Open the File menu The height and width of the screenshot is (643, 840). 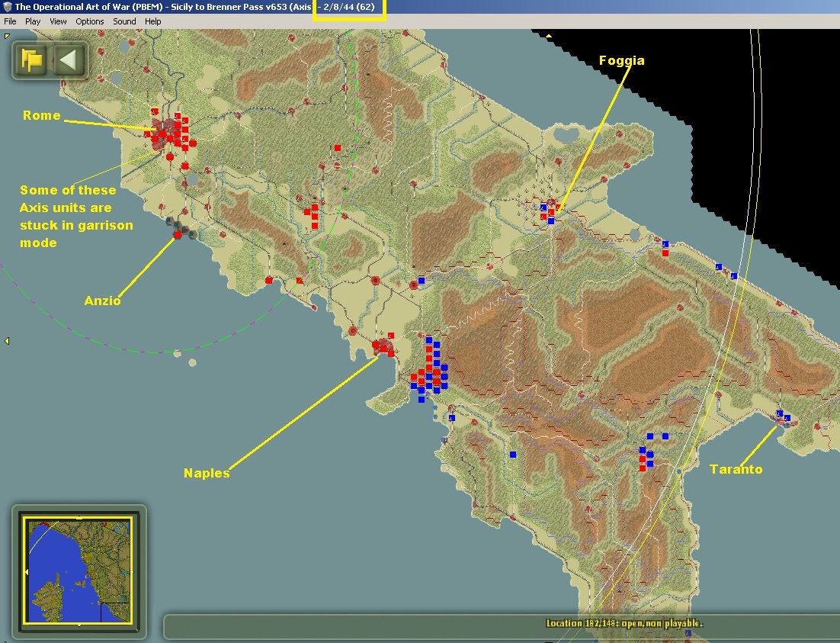tap(10, 21)
